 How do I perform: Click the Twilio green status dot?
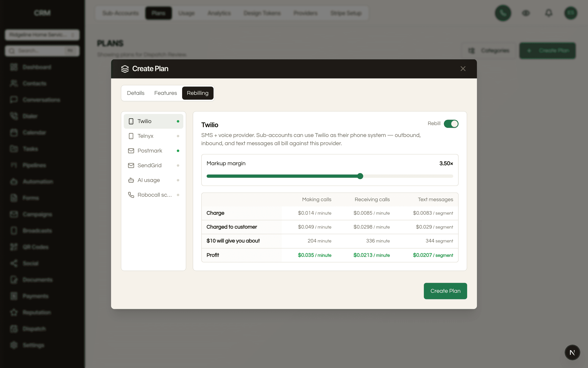(x=178, y=121)
